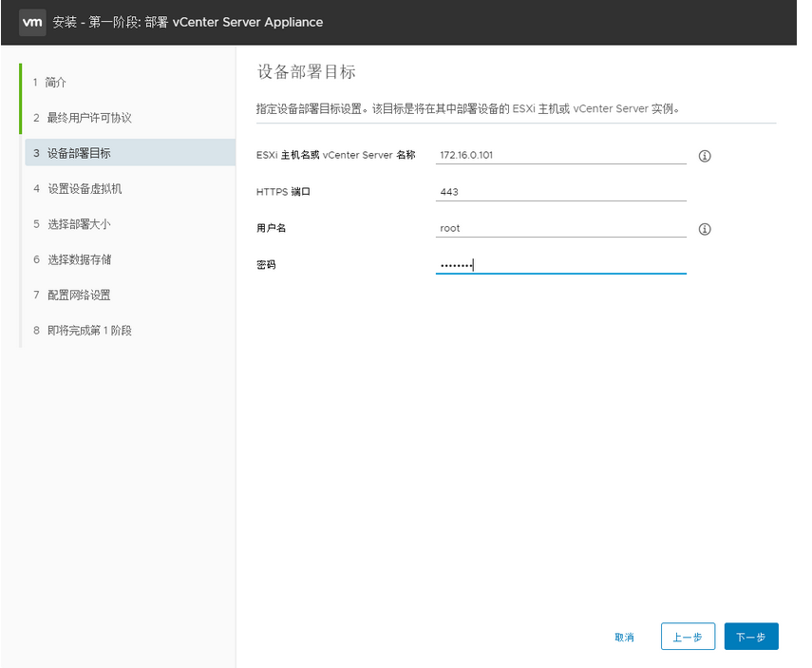Focus the 密码 password field
812x668 pixels.
tap(561, 265)
